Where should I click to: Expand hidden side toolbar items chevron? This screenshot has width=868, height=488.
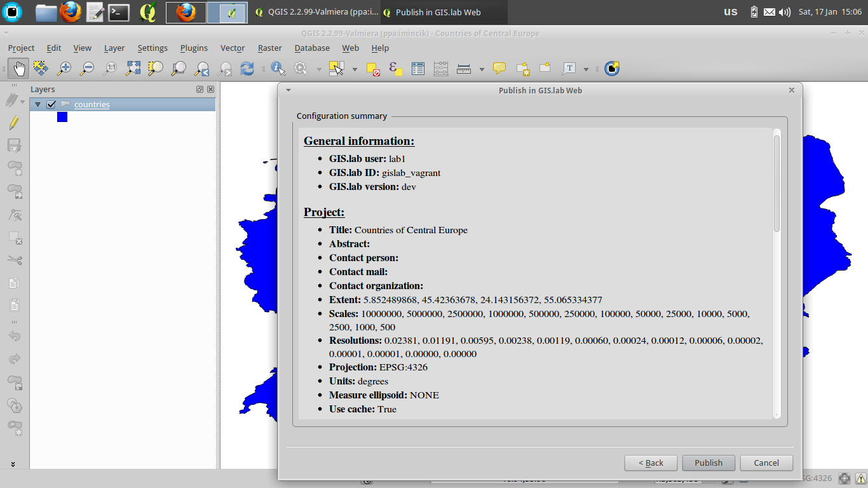coord(13,464)
